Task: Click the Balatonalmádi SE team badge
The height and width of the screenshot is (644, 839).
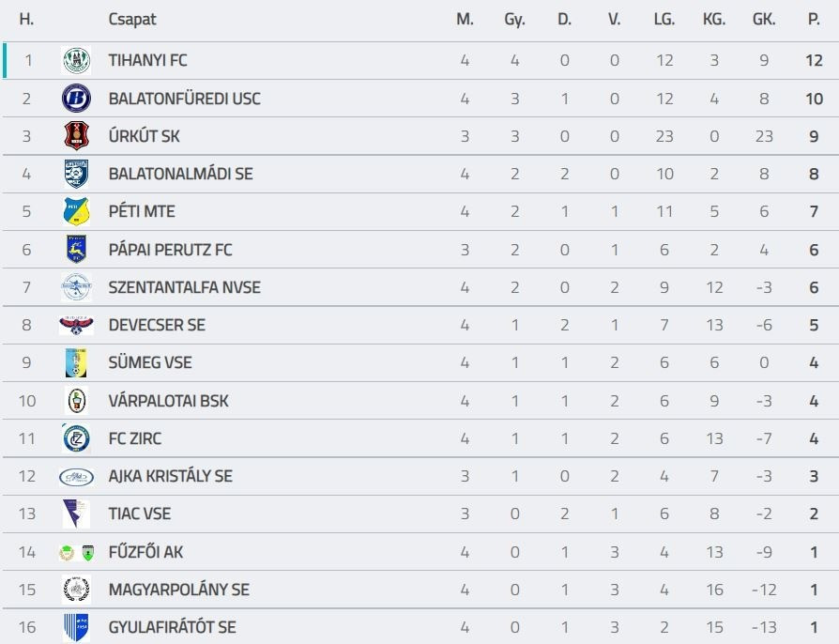Action: [x=76, y=174]
